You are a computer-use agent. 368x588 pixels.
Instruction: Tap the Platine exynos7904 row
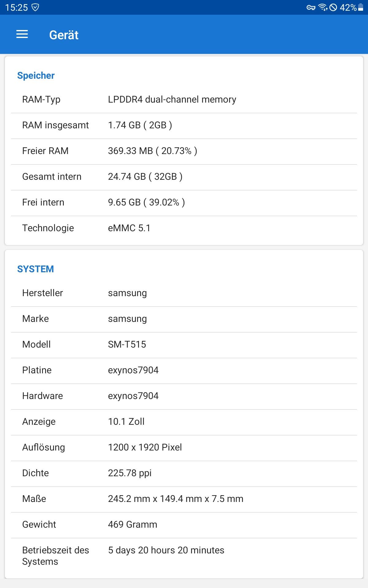184,370
